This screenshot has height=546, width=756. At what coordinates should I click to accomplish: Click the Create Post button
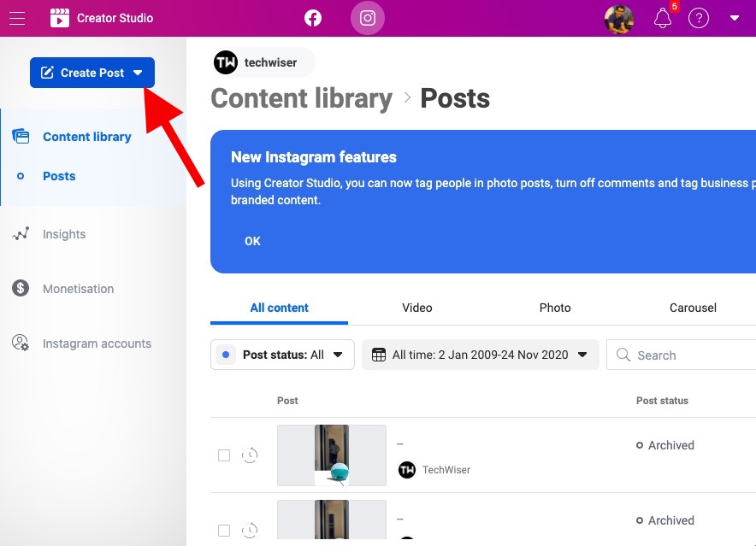point(92,73)
